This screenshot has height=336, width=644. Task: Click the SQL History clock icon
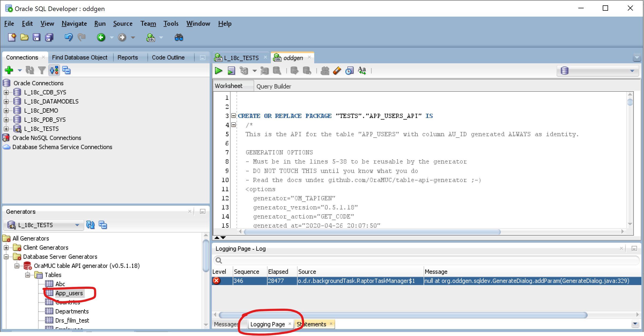pos(349,71)
